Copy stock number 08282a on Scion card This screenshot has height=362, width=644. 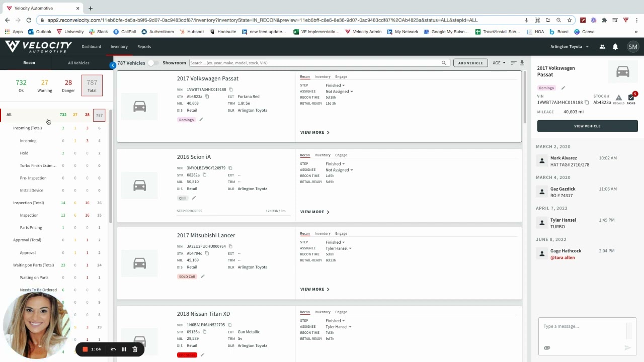tap(204, 175)
